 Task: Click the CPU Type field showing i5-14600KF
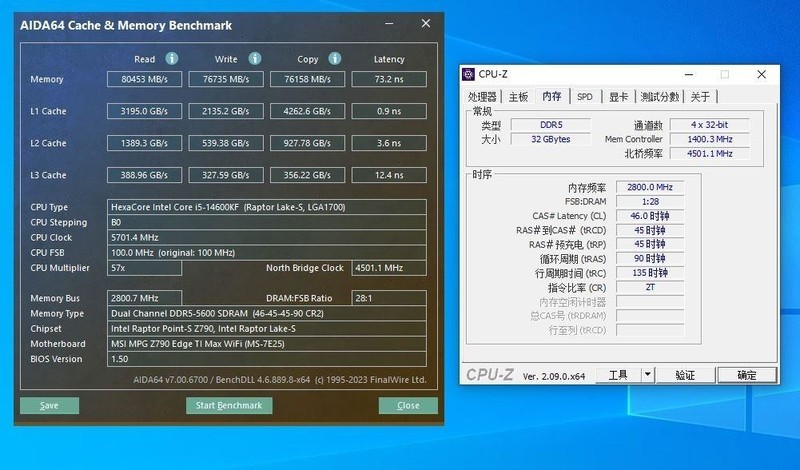pos(267,207)
